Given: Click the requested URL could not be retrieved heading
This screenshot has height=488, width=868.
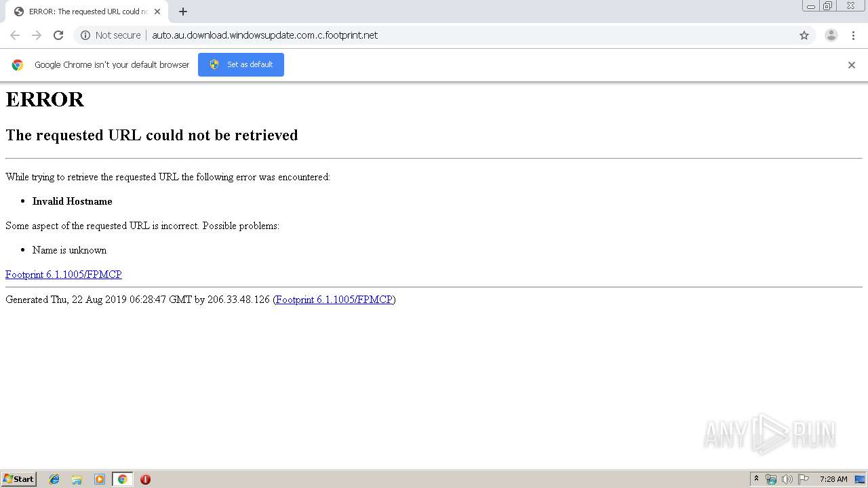Looking at the screenshot, I should click(152, 135).
